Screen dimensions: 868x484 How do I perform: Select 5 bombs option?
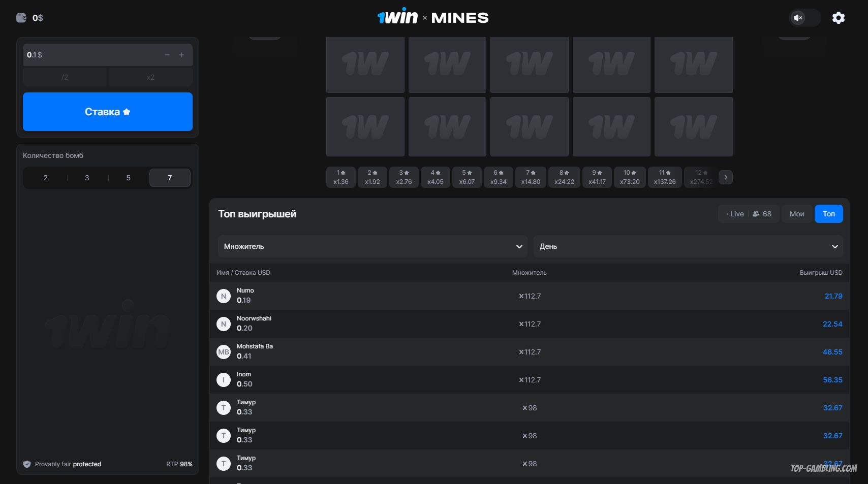(129, 178)
